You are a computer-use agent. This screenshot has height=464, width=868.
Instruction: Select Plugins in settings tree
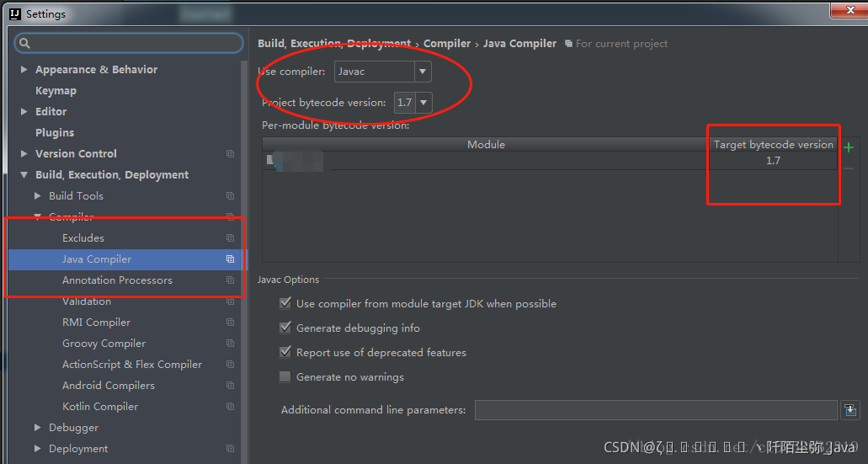click(x=55, y=133)
